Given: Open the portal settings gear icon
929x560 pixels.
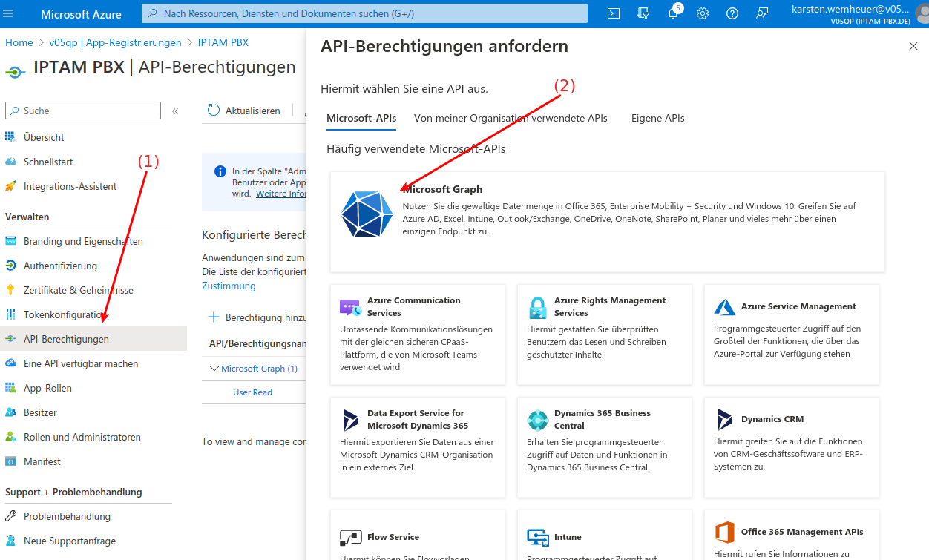Looking at the screenshot, I should 703,13.
